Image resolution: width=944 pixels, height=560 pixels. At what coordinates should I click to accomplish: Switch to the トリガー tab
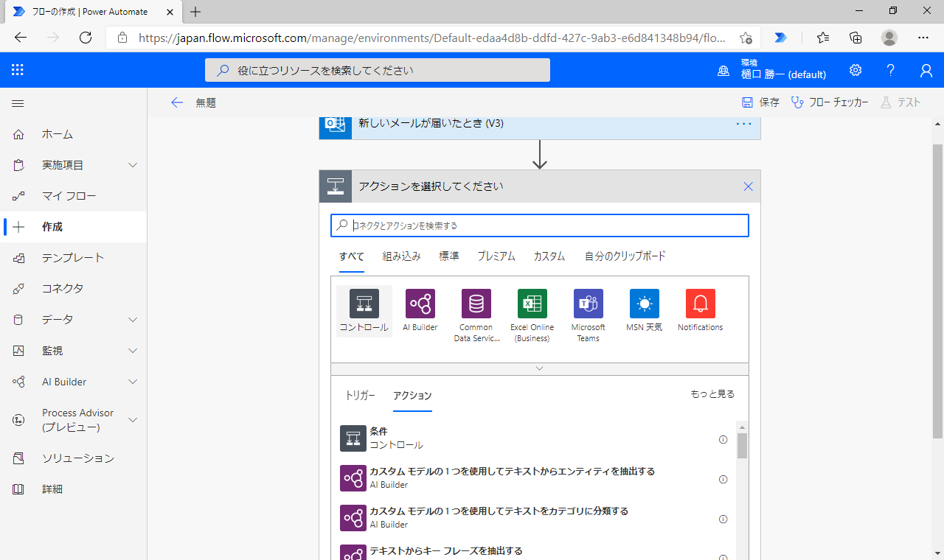click(x=361, y=396)
